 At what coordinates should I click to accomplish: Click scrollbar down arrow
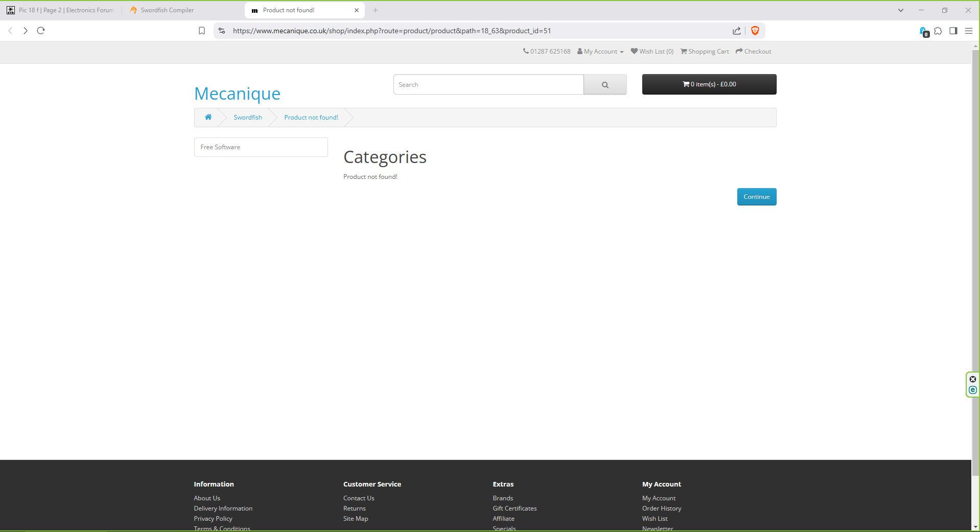pos(975,527)
